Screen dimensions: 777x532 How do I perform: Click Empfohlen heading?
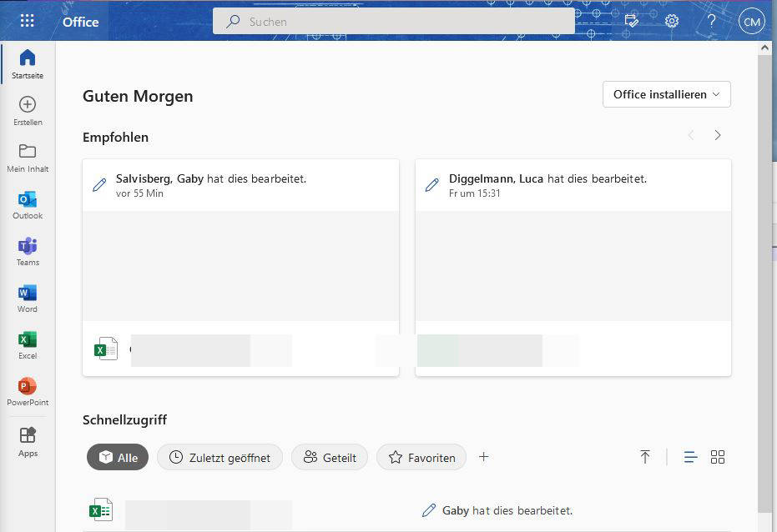click(115, 137)
